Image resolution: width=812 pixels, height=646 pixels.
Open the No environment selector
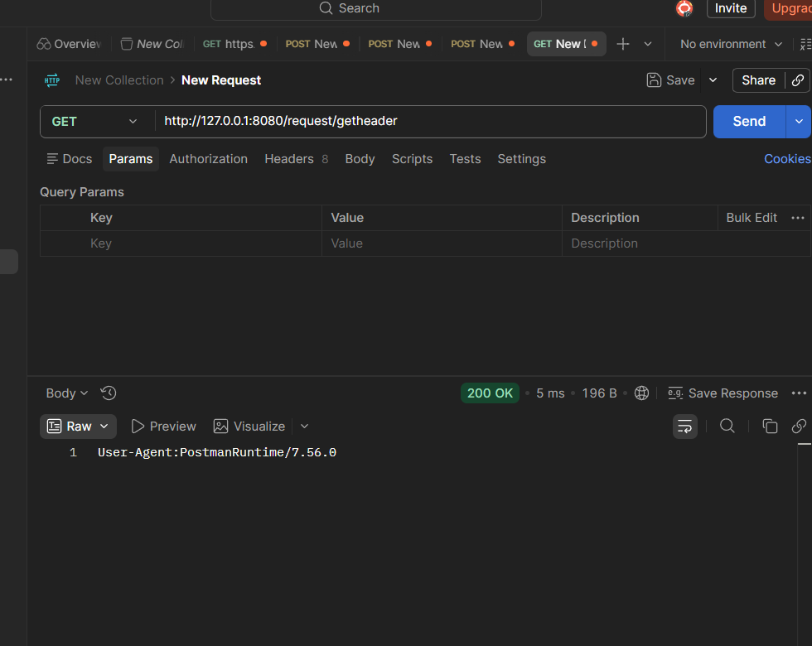[x=731, y=44]
